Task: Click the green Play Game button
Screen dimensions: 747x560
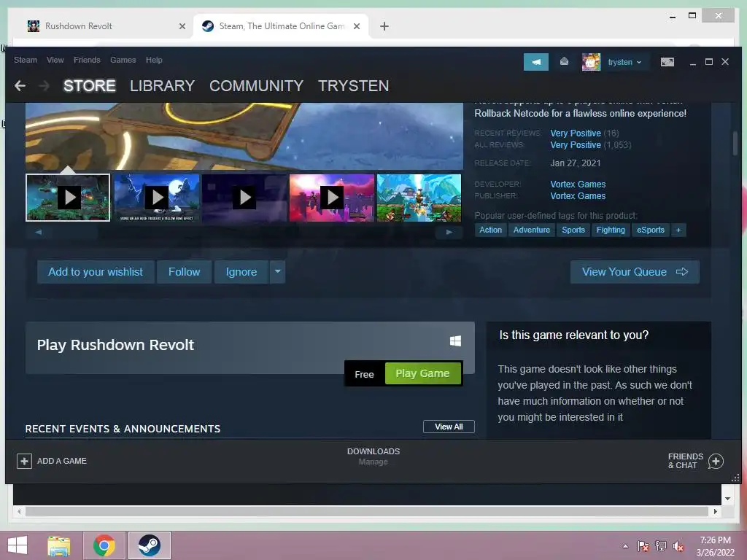Action: (422, 373)
